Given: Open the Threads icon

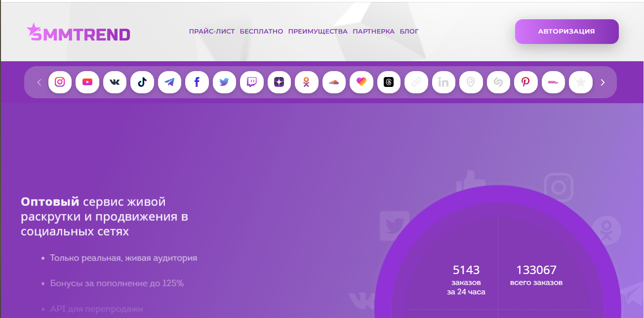Looking at the screenshot, I should click(x=389, y=82).
